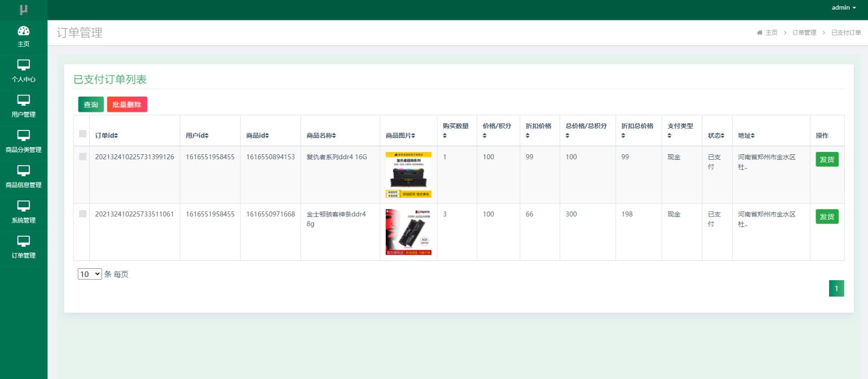Sort table by 支付类型 column arrows

670,136
